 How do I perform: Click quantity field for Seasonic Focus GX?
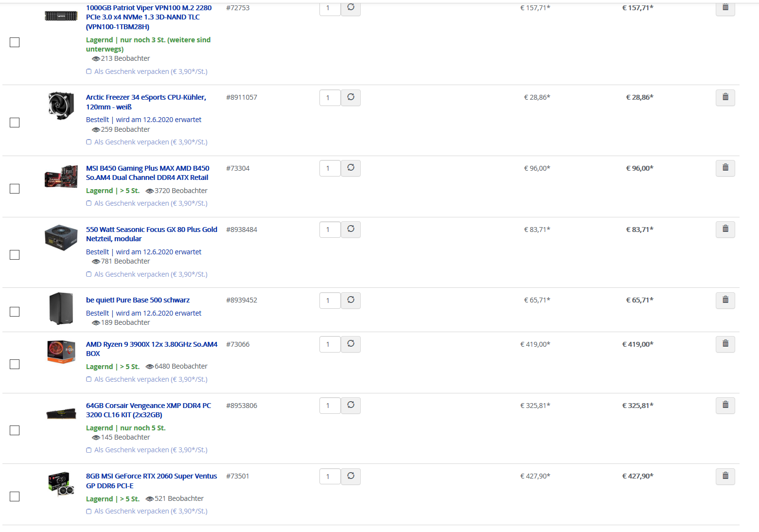click(x=330, y=230)
